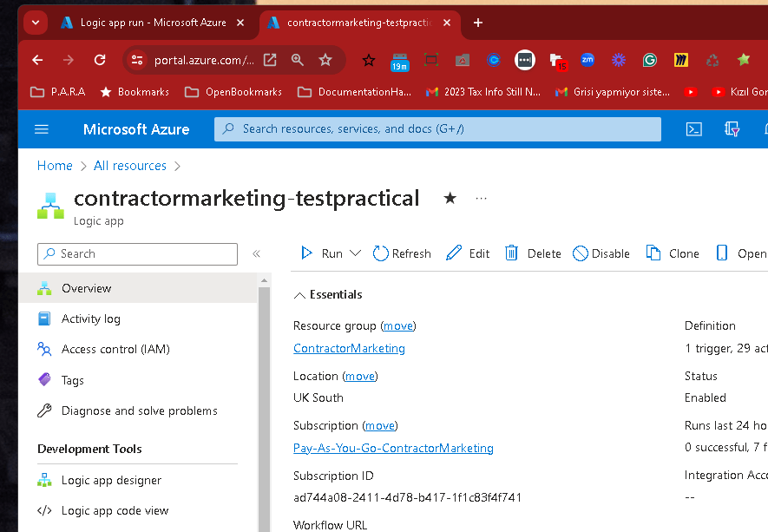The height and width of the screenshot is (532, 768).
Task: Select the contractormarketing-testpractical browser tab
Action: pos(360,23)
